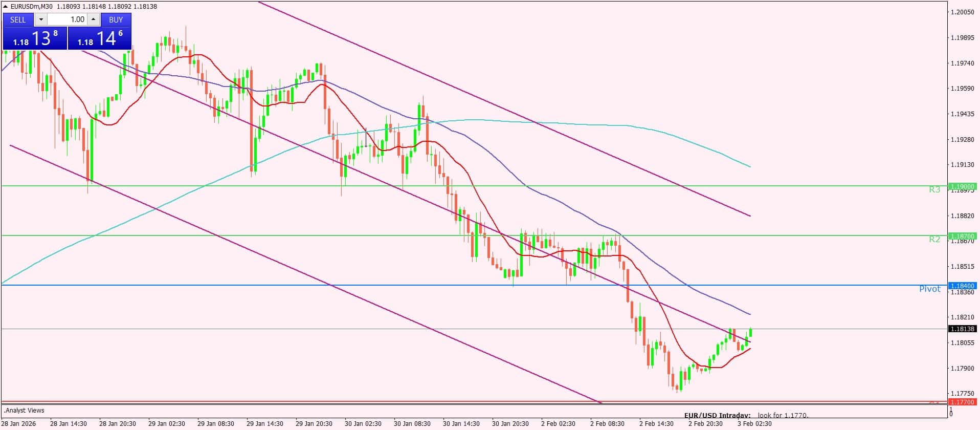Select the green R2 resistance label
Screen dimensions: 980x430
[934, 239]
